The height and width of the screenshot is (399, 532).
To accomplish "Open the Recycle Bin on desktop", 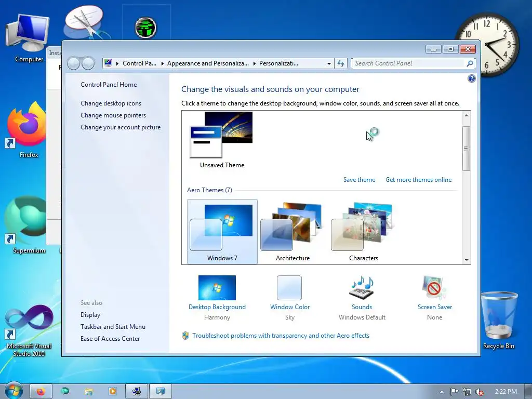I will click(499, 321).
